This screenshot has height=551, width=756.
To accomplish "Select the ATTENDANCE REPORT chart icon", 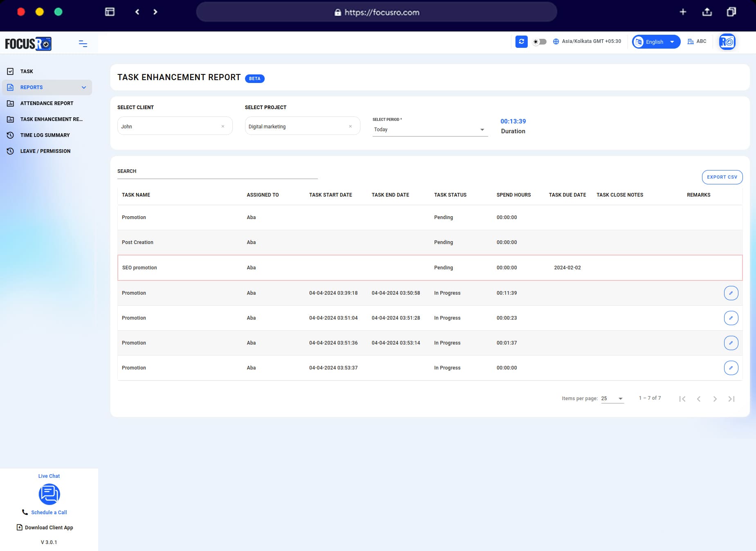I will click(11, 103).
